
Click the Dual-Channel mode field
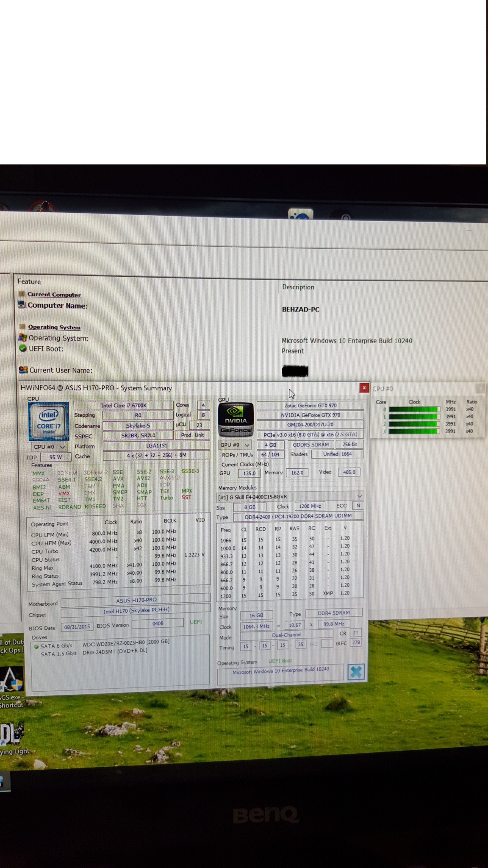[x=287, y=635]
